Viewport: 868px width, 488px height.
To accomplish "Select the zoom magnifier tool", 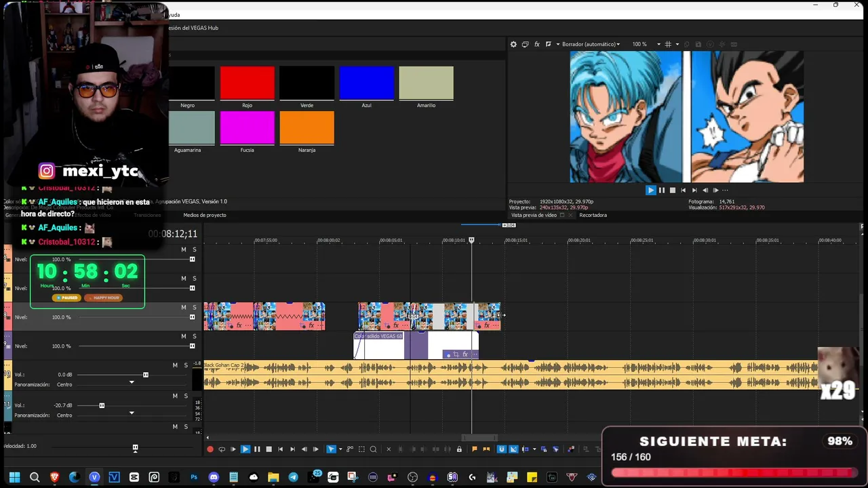I will pos(373,449).
